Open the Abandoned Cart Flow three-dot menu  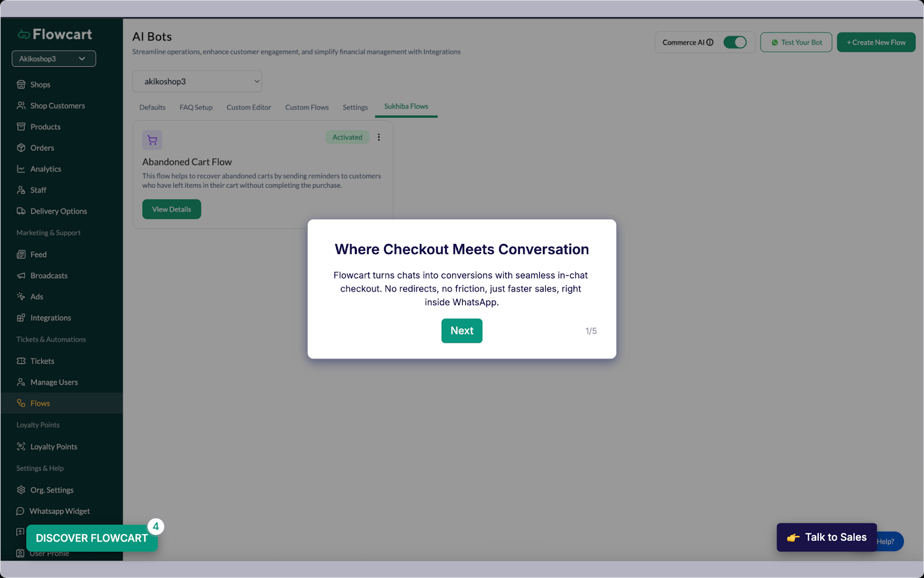379,137
